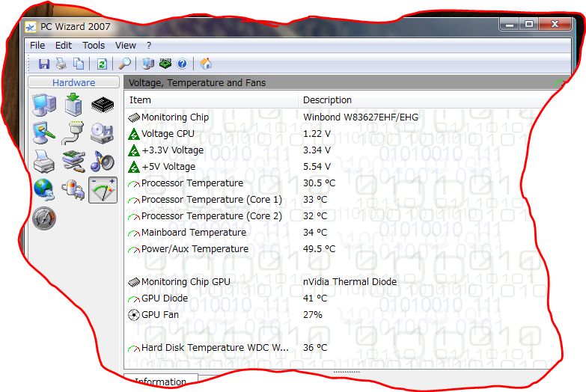
Task: Select the Monitoring Chip GPU row
Action: click(336, 281)
